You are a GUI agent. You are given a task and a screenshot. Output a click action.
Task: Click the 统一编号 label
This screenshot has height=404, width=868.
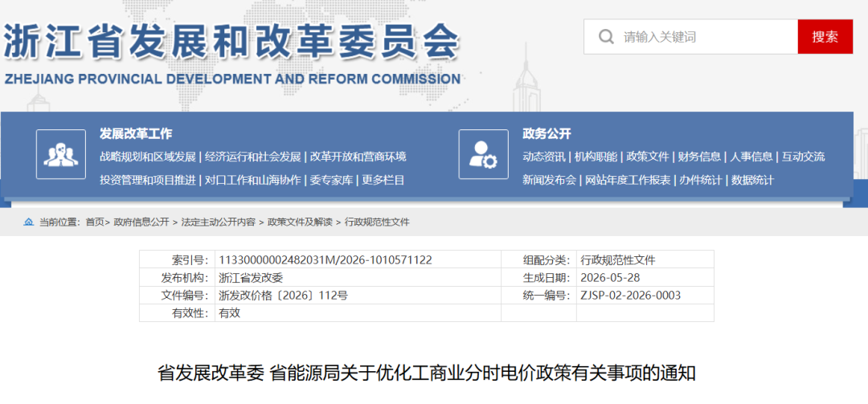pos(547,295)
